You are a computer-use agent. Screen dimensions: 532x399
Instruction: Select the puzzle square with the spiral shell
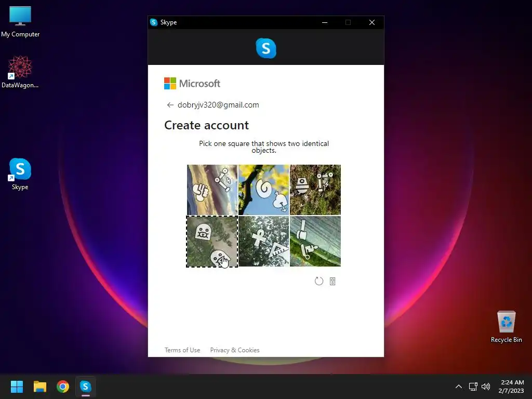point(263,190)
